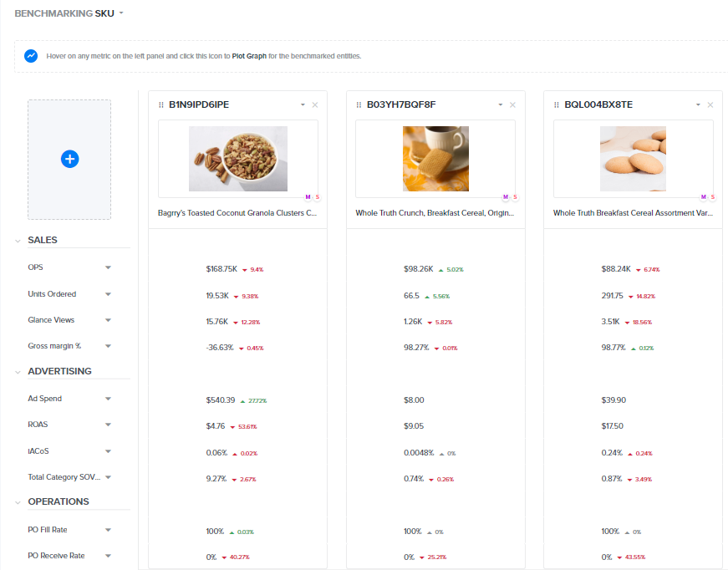Click the M badge on Cereal Assortment card
Viewport: 728px width, 570px height.
pyautogui.click(x=704, y=197)
